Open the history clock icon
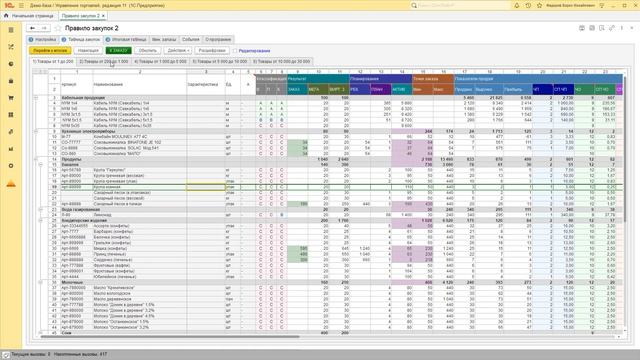 point(528,5)
